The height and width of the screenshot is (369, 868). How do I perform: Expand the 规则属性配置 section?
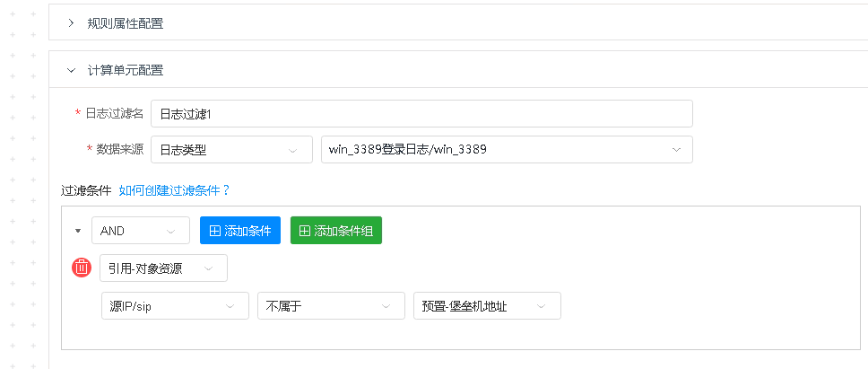coord(71,23)
